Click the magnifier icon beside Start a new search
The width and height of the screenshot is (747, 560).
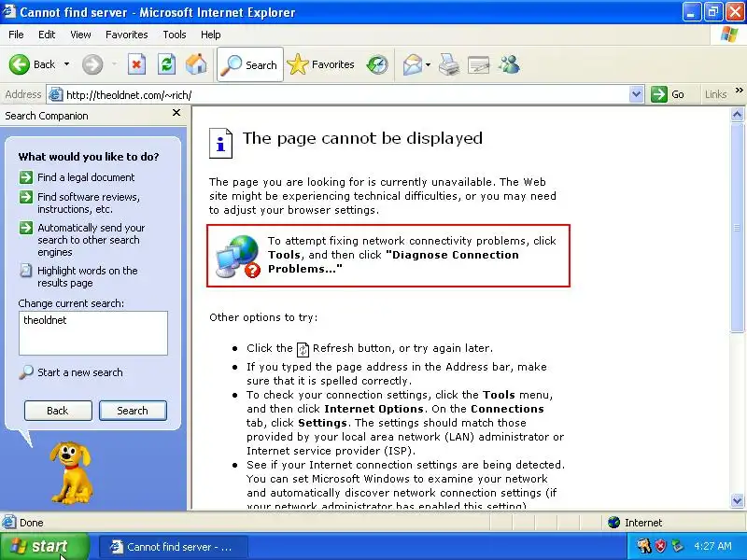(x=26, y=371)
